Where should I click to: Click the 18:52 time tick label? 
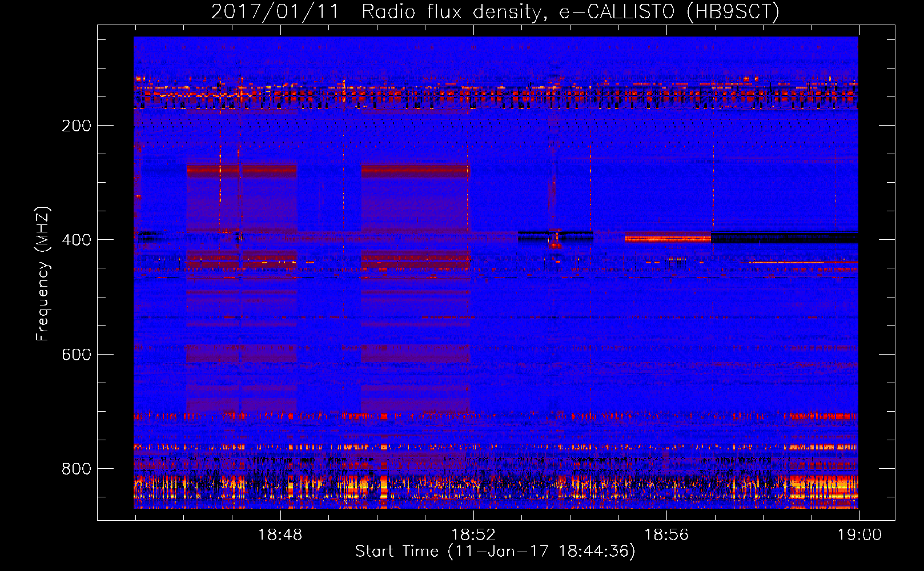point(473,535)
